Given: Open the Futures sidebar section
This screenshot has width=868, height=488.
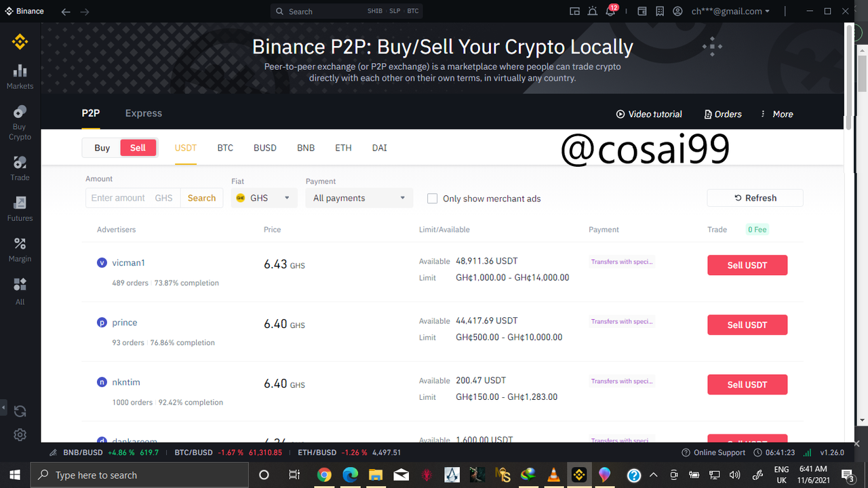Looking at the screenshot, I should [x=20, y=209].
